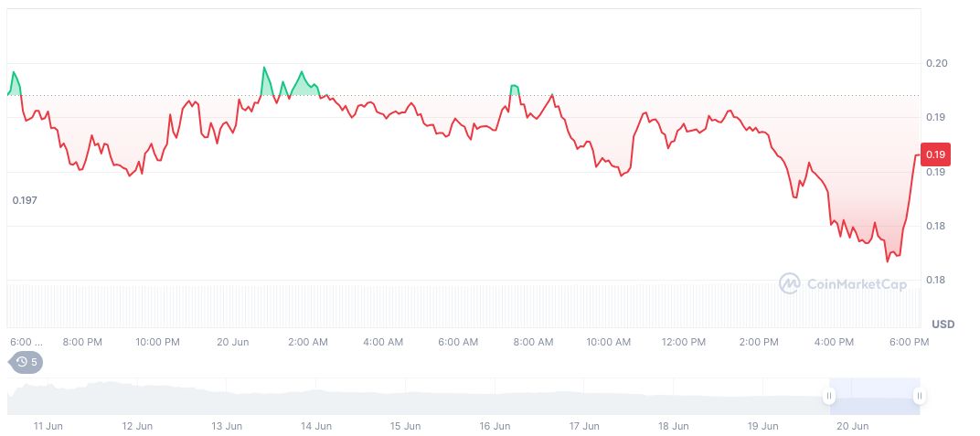Click the highlighted blue navigator selection window
The height and width of the screenshot is (436, 980).
[873, 396]
